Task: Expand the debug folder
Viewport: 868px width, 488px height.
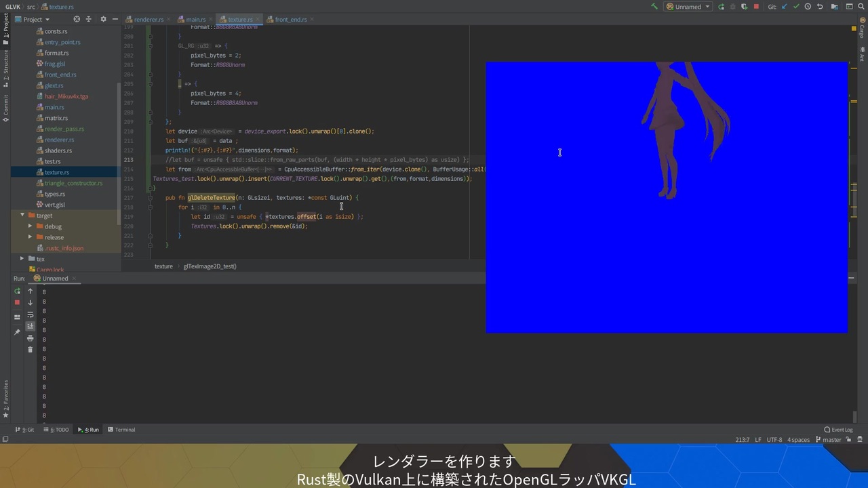Action: point(31,226)
